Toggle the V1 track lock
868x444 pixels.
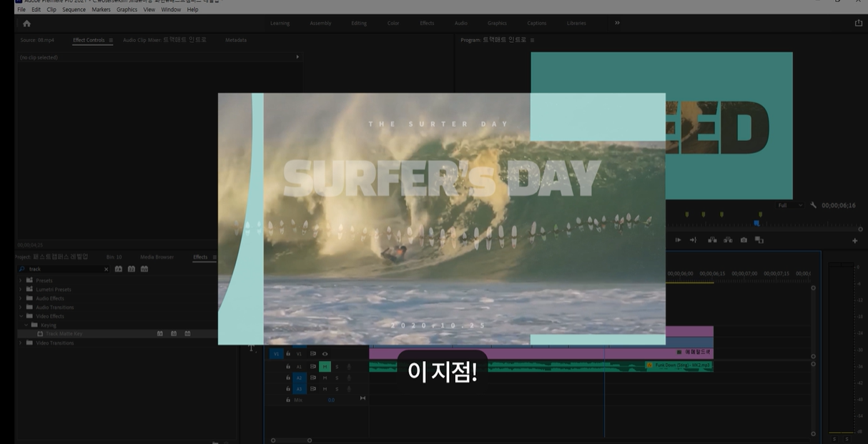click(288, 353)
